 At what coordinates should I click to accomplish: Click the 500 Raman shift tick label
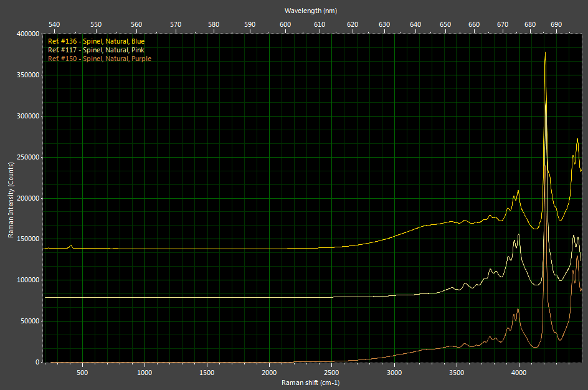click(x=82, y=373)
